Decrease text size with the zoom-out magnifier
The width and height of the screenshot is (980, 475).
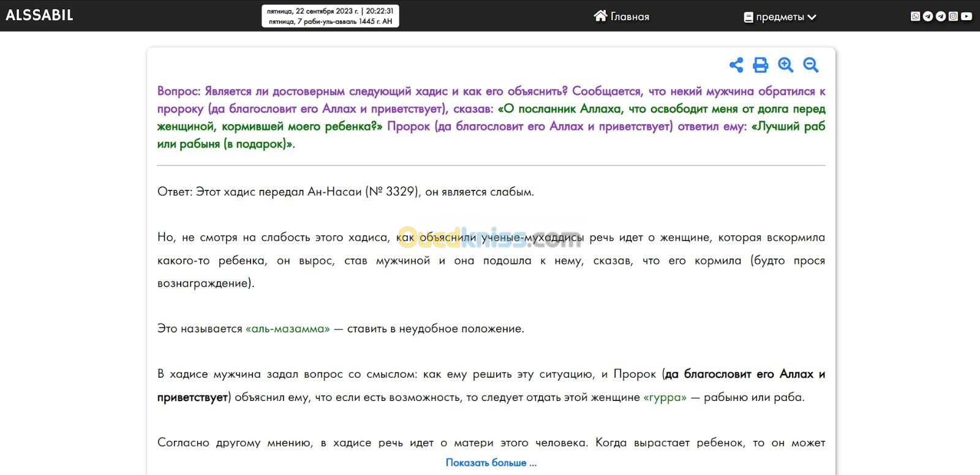(810, 65)
